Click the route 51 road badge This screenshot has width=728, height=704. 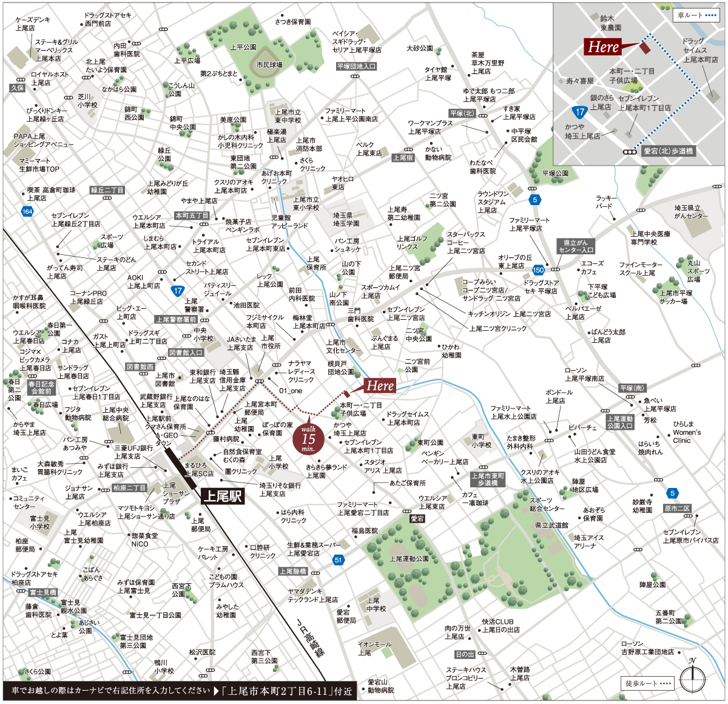tap(339, 560)
